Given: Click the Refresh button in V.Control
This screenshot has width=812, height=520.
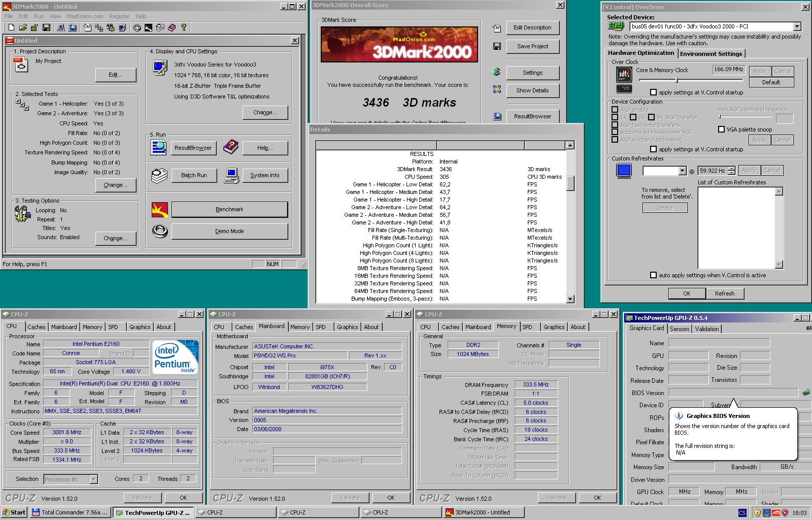Looking at the screenshot, I should pos(725,294).
